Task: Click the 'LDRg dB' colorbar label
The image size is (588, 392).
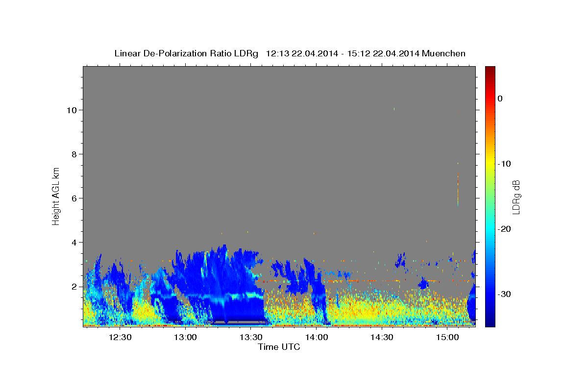Action: point(515,196)
